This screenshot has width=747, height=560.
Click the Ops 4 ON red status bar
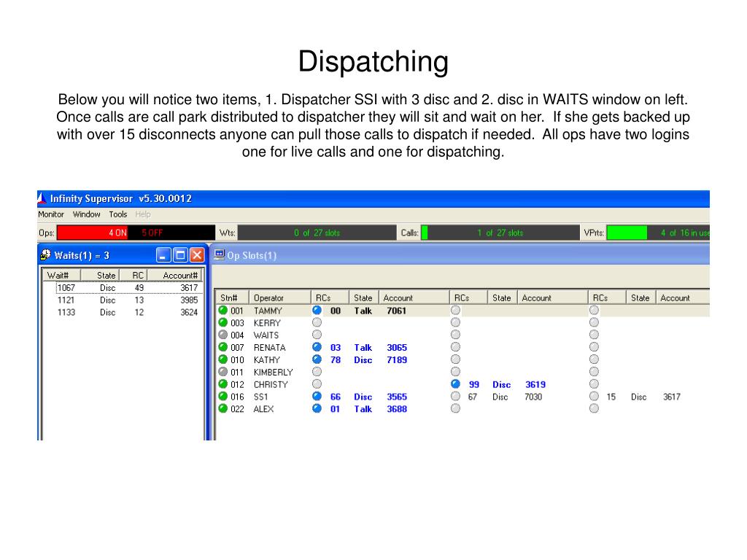[93, 233]
